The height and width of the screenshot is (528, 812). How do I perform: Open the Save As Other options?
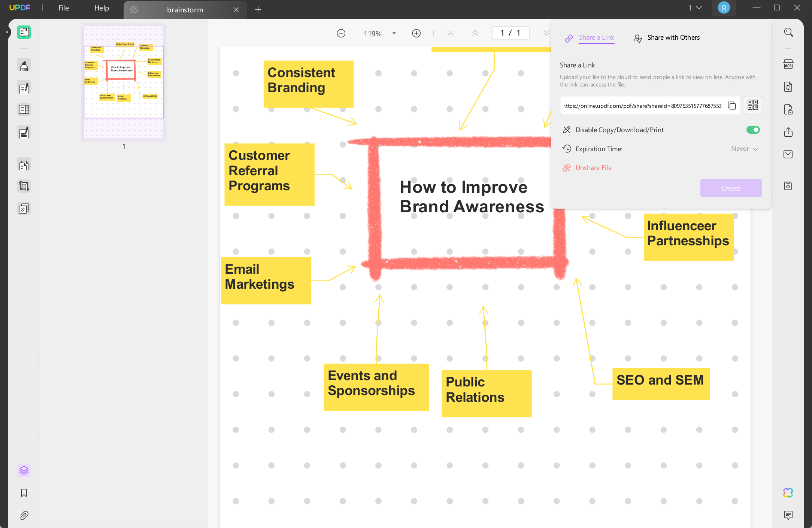click(788, 186)
